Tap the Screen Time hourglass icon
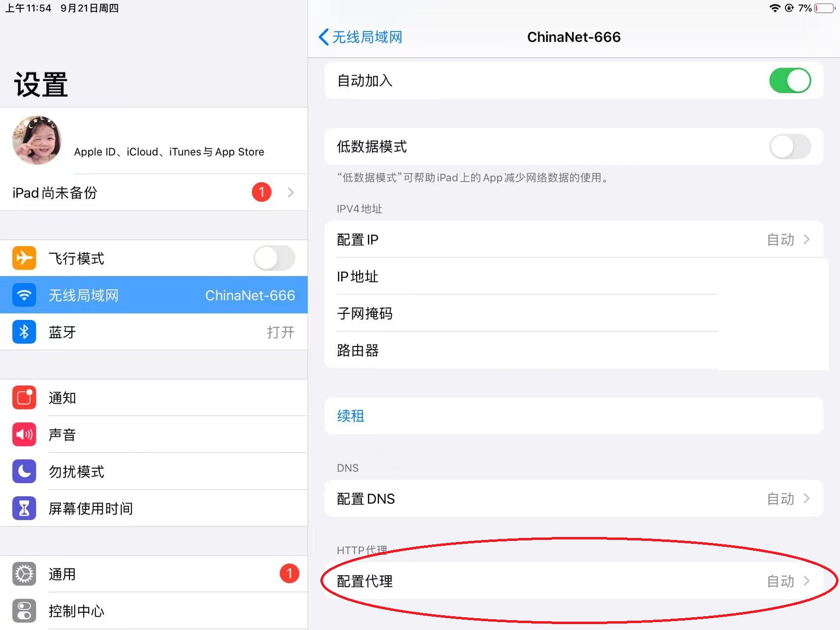Viewport: 840px width, 630px height. tap(24, 508)
